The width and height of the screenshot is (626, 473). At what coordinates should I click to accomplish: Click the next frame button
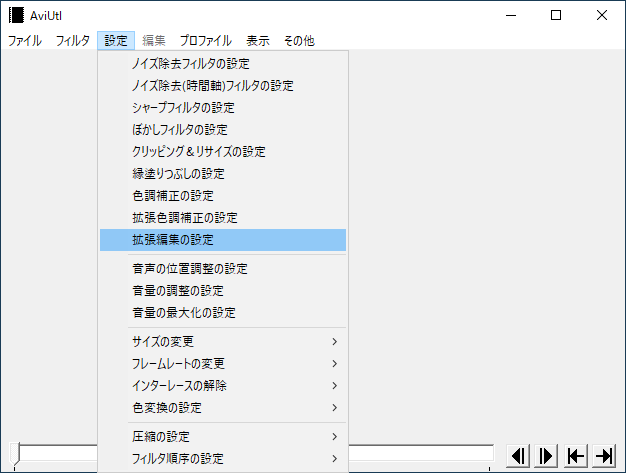(x=546, y=456)
